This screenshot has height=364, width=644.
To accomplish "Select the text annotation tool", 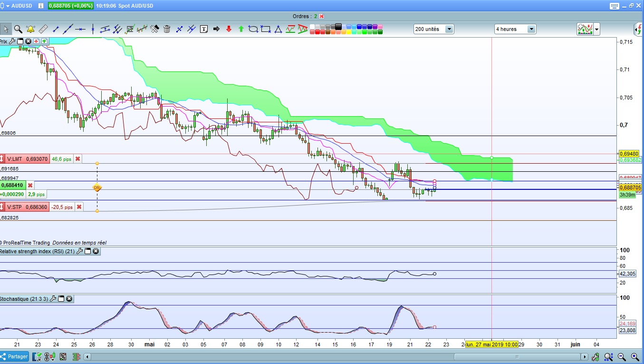I will [204, 29].
